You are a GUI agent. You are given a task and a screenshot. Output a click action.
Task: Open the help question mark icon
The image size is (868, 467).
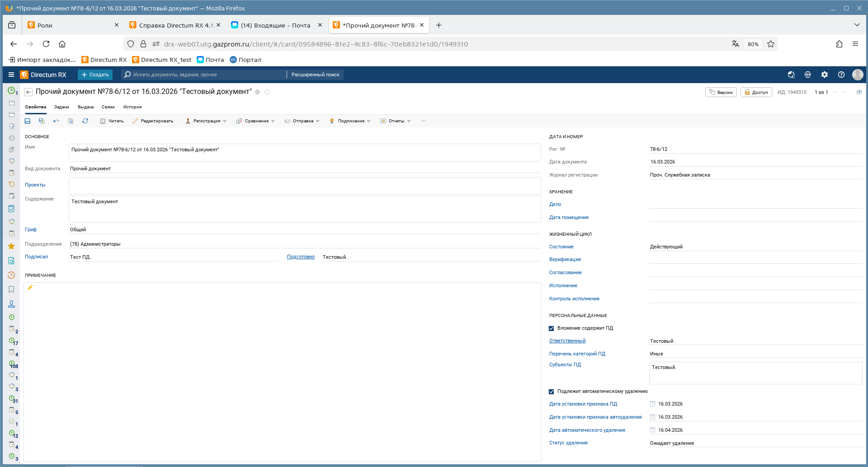click(841, 75)
